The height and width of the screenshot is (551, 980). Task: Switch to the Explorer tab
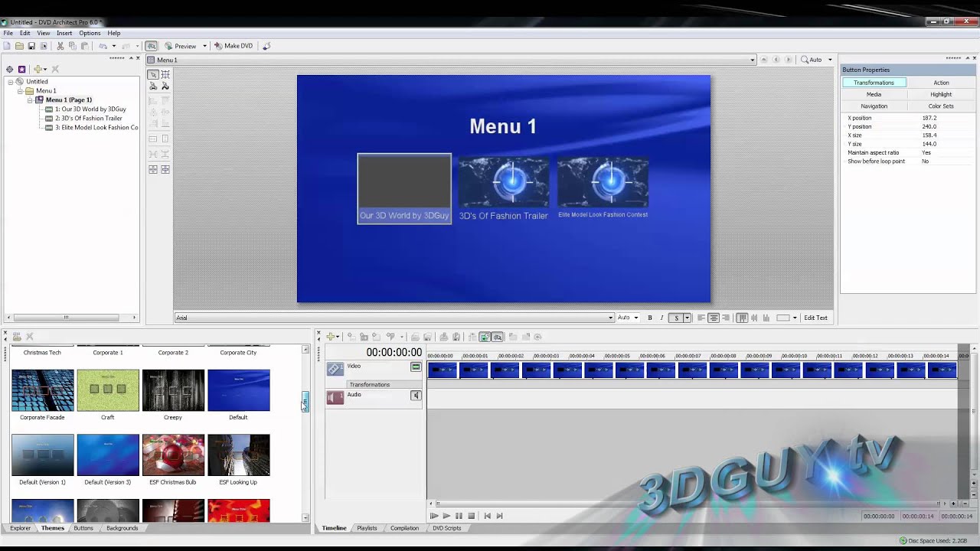pos(20,528)
